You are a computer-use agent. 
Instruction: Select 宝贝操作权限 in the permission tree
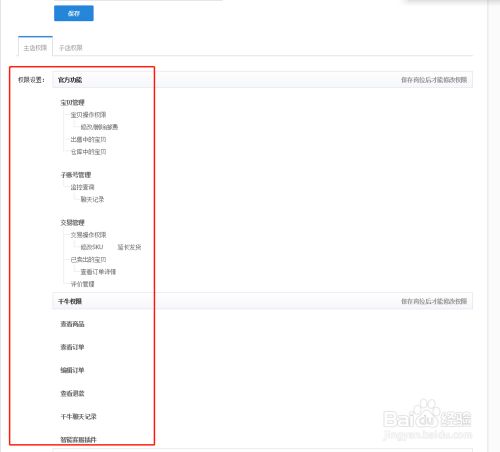pos(88,115)
